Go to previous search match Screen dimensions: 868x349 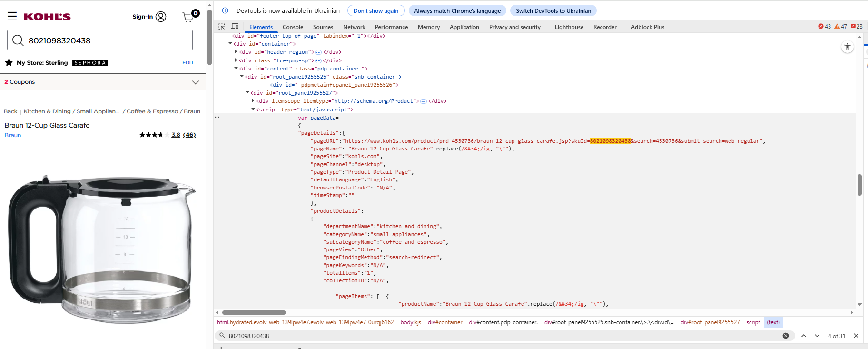click(804, 336)
